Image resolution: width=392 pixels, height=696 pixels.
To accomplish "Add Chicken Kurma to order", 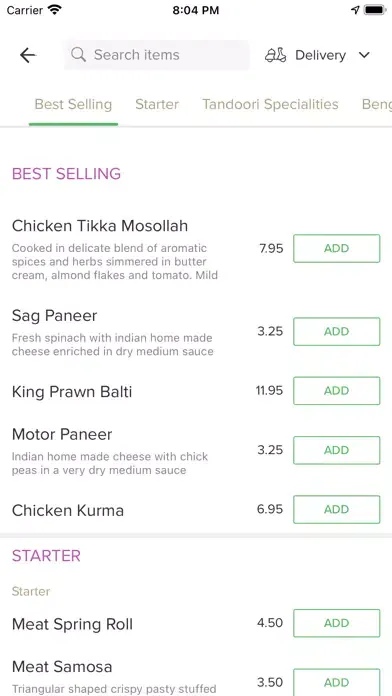I will (337, 510).
